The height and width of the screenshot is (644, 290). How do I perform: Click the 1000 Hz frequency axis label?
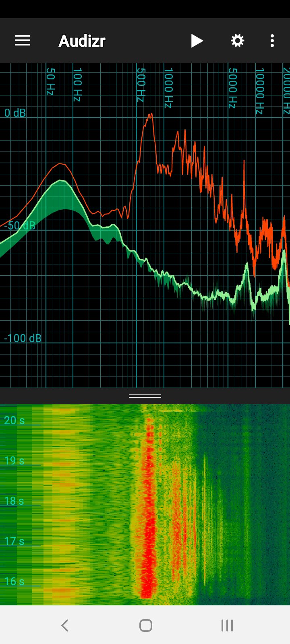(x=168, y=88)
